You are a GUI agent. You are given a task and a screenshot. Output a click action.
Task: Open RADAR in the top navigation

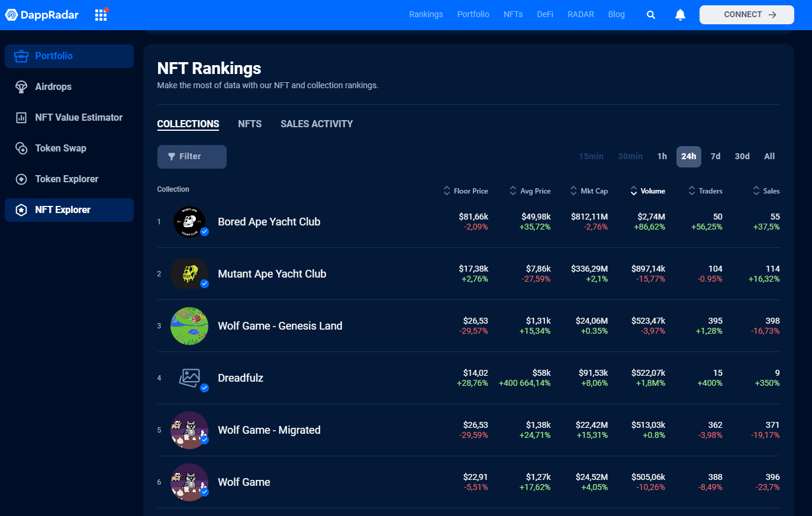(x=581, y=15)
